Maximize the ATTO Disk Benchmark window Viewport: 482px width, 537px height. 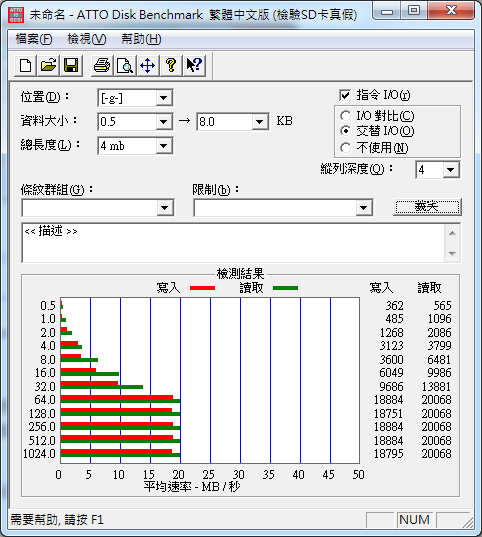click(x=414, y=11)
